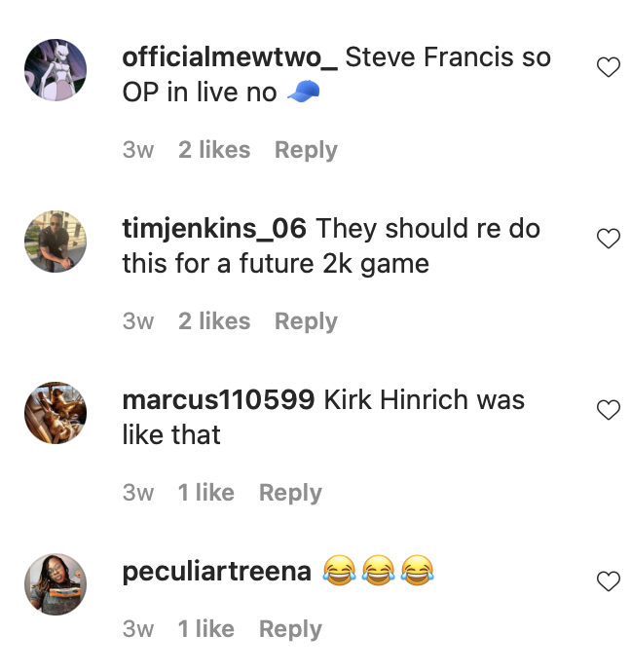Viewport: 631px width, 672px height.
Task: See who gave marcus110599's comment 1 like
Action: point(206,493)
